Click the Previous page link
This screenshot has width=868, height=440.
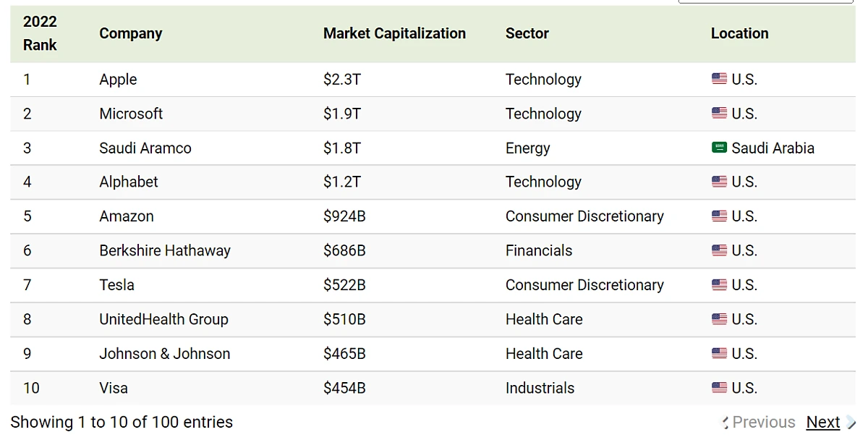(x=763, y=422)
